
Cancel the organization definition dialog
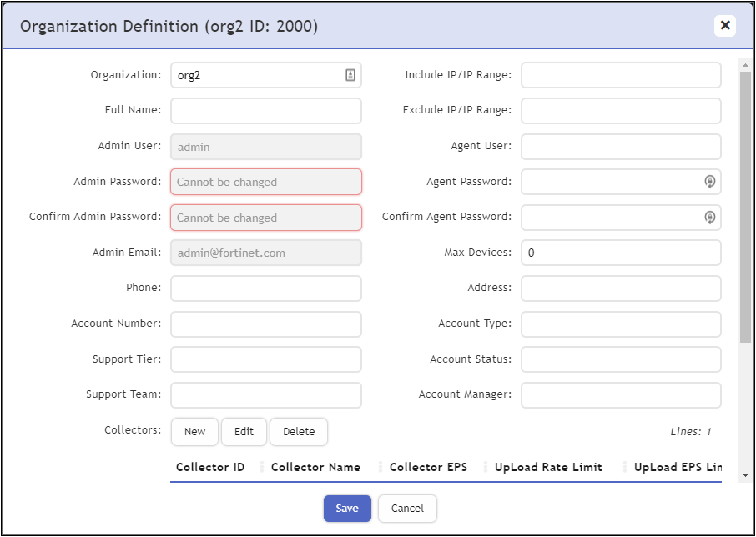(407, 509)
